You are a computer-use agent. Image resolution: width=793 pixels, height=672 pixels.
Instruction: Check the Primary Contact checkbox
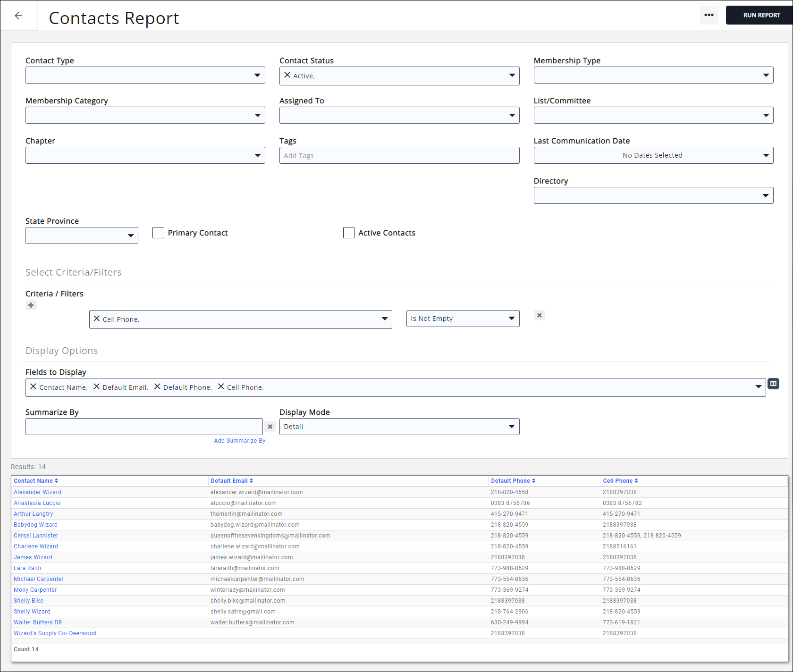[158, 232]
